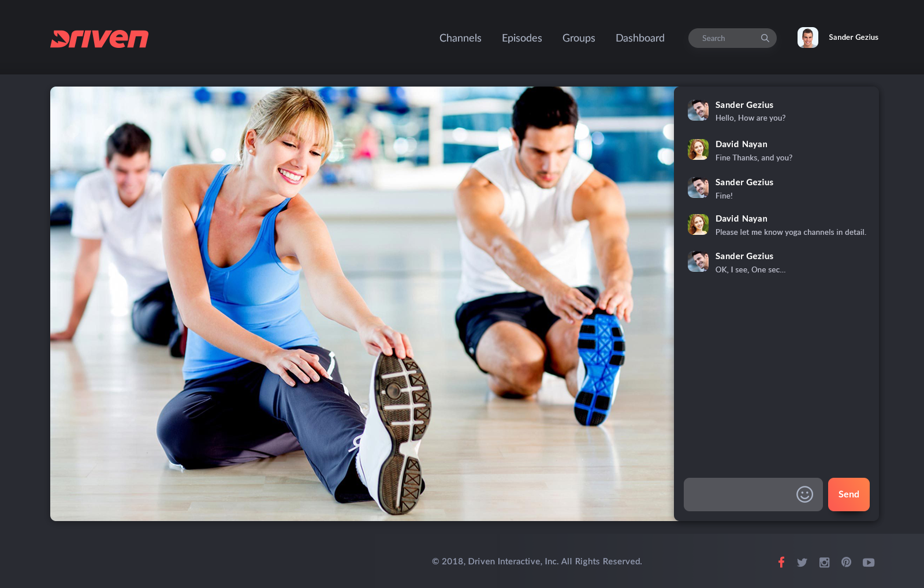The image size is (924, 588).
Task: Click the search magnifier icon
Action: [765, 38]
